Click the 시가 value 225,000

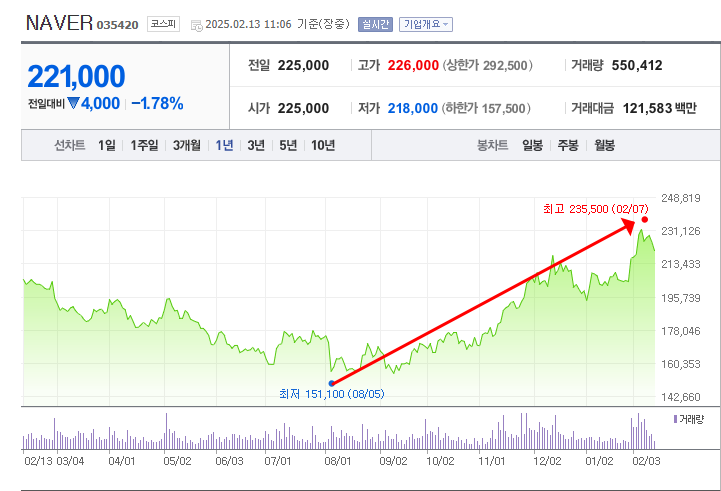tap(303, 108)
